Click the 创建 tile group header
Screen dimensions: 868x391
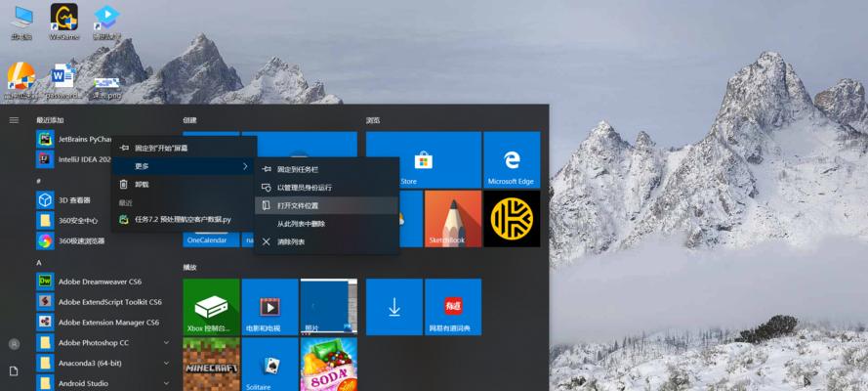point(189,120)
